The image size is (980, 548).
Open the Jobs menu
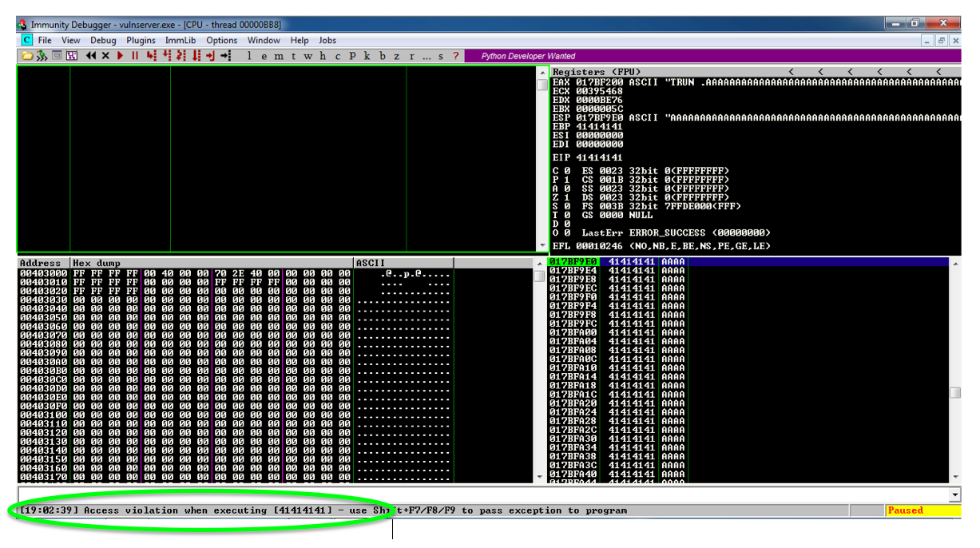click(x=327, y=40)
